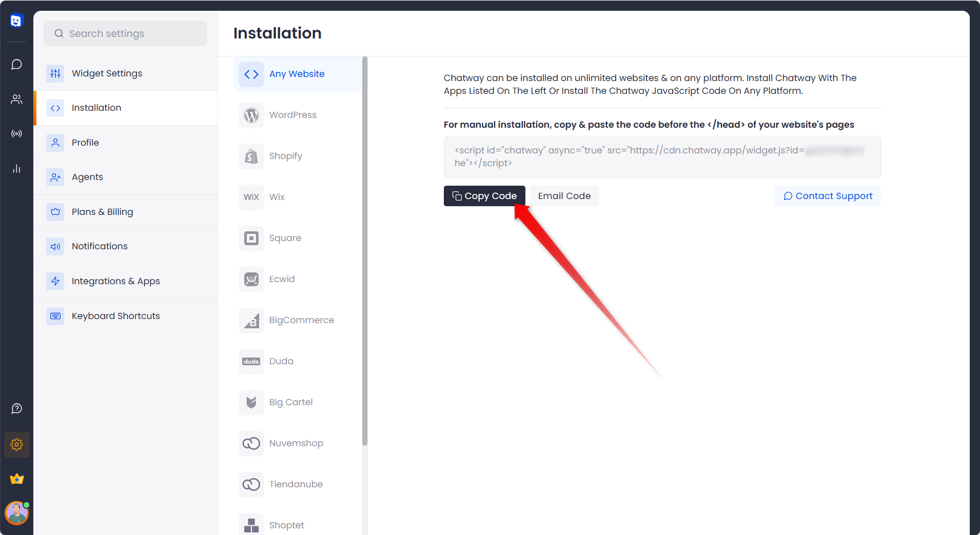
Task: Select the Tiendanube platform label
Action: pos(296,484)
